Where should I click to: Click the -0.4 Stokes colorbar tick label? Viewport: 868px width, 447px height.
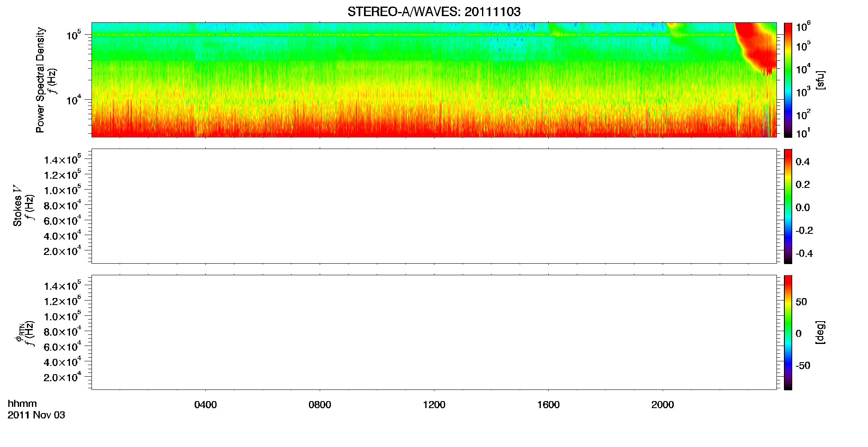[x=804, y=253]
